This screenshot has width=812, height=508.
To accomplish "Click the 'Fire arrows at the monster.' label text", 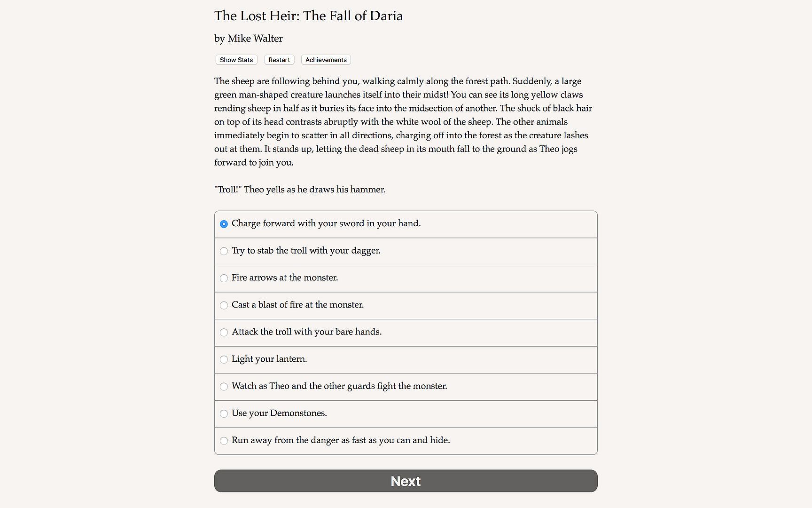I will 285,278.
